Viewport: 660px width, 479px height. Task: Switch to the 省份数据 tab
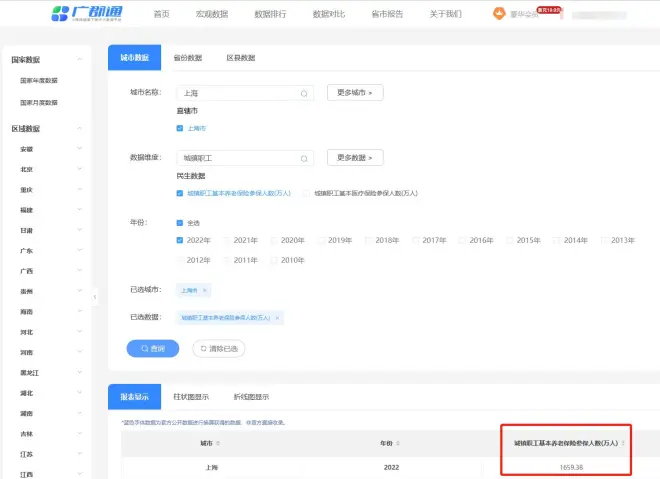coord(188,58)
